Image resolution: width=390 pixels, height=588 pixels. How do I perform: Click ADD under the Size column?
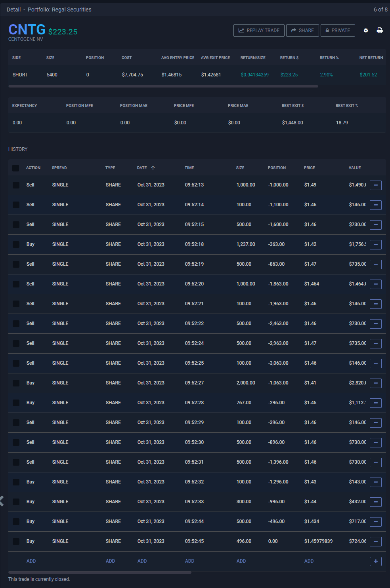pos(241,561)
